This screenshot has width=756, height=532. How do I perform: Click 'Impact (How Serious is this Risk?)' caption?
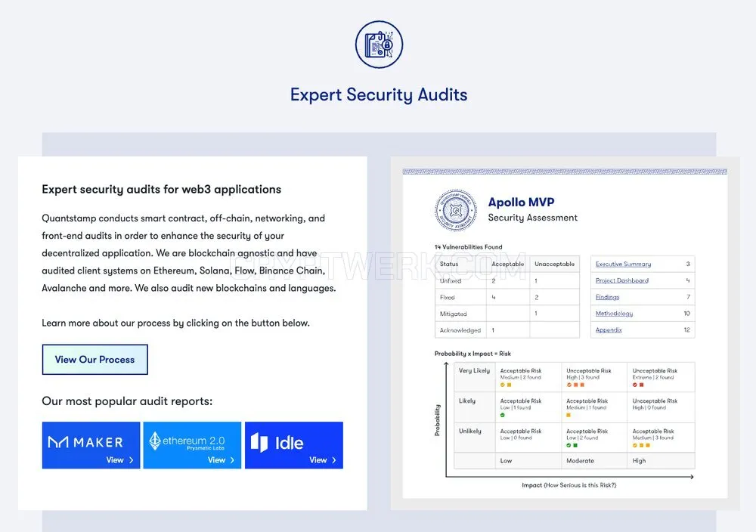569,485
